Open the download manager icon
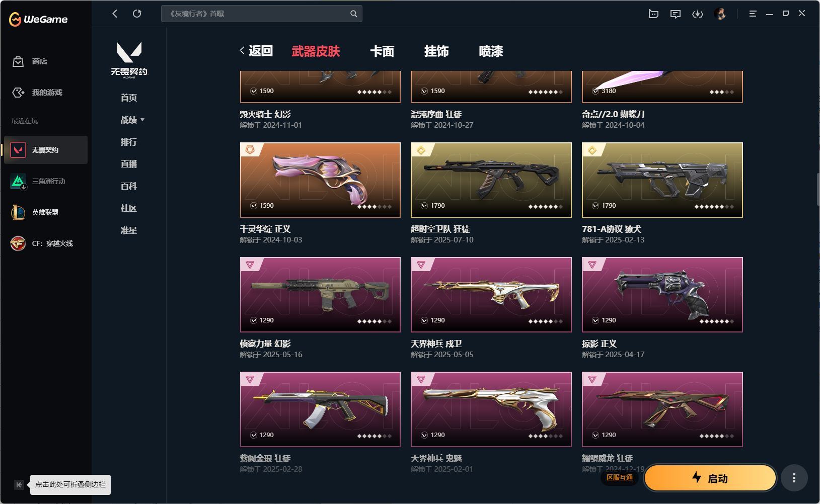This screenshot has height=504, width=820. (698, 14)
